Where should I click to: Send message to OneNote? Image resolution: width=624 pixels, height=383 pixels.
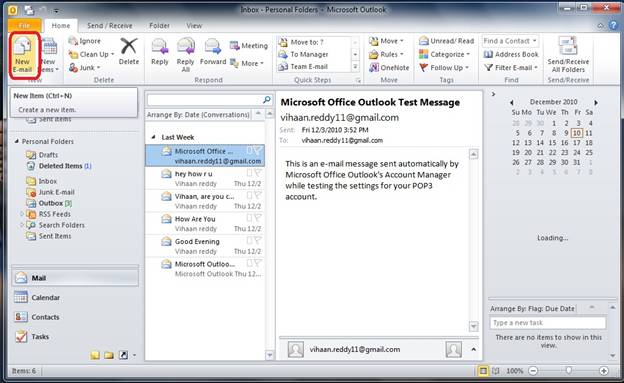coord(389,68)
